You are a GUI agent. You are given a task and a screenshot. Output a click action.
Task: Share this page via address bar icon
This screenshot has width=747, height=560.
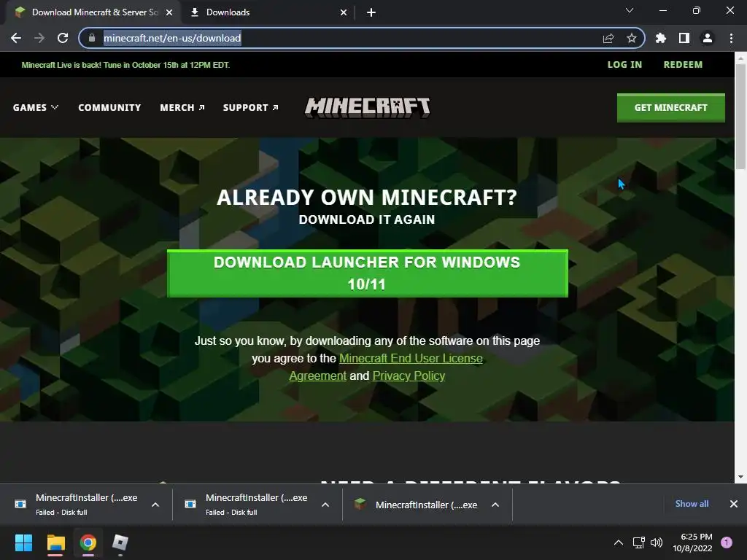coord(608,38)
